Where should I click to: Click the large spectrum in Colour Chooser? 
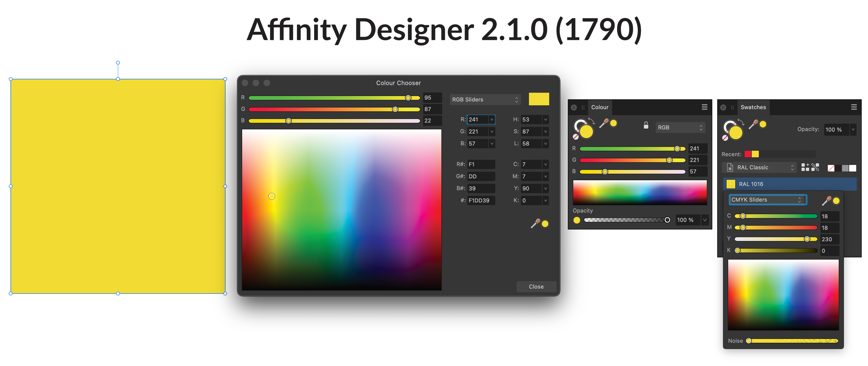(342, 210)
